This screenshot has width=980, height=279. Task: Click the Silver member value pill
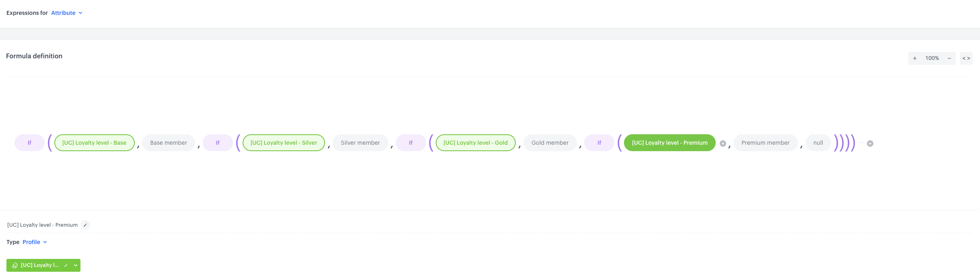[x=360, y=143]
